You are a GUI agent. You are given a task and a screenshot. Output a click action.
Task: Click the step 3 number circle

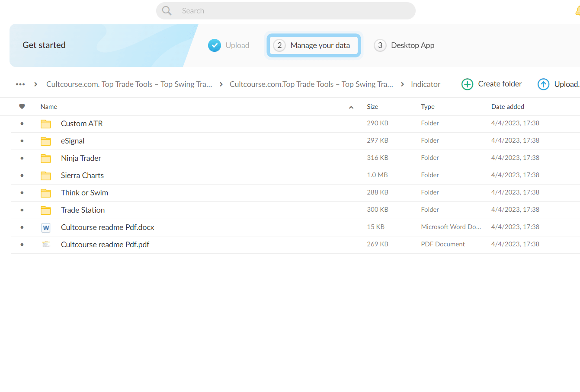tap(380, 45)
